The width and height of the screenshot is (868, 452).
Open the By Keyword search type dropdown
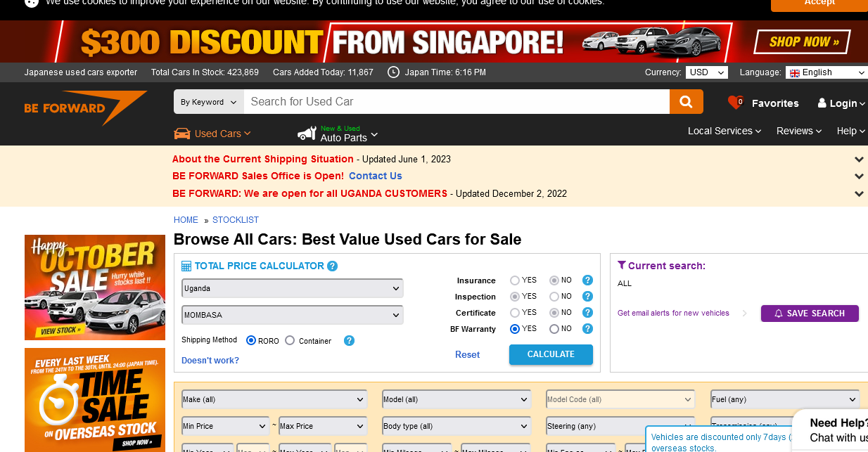(x=209, y=102)
